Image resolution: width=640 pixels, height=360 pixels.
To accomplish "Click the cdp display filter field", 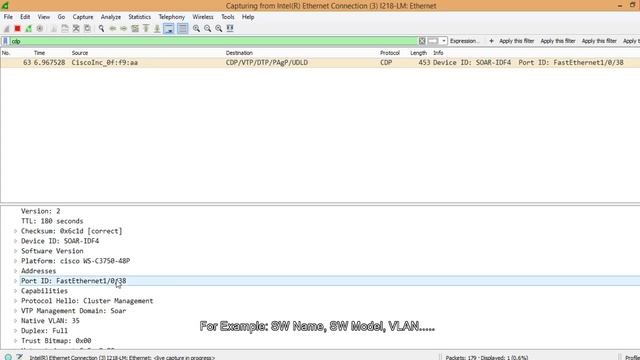I will coord(213,41).
